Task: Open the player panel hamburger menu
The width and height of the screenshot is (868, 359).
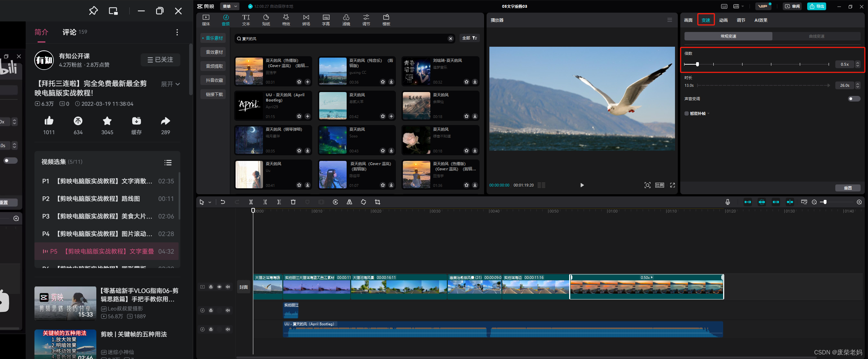Action: click(670, 20)
